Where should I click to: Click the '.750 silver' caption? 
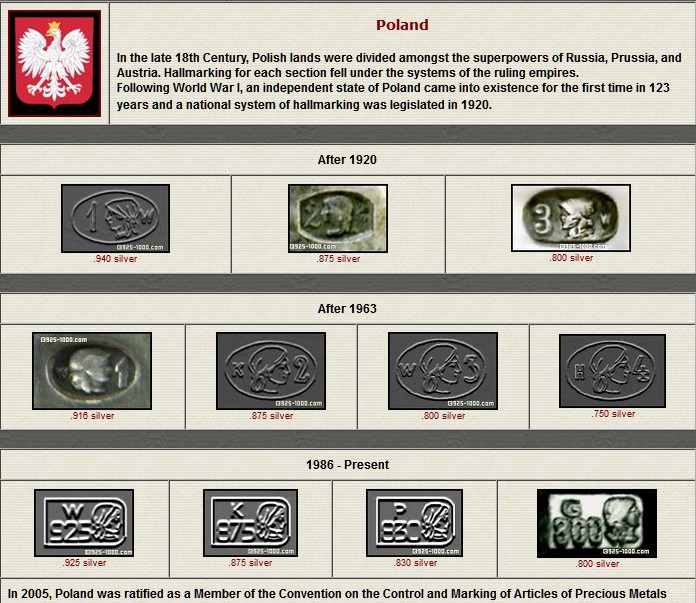tap(613, 414)
